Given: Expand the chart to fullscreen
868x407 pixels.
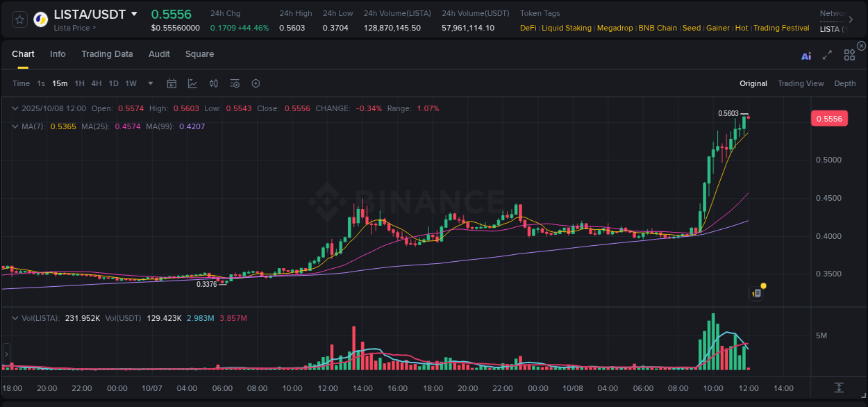Looking at the screenshot, I should point(827,56).
